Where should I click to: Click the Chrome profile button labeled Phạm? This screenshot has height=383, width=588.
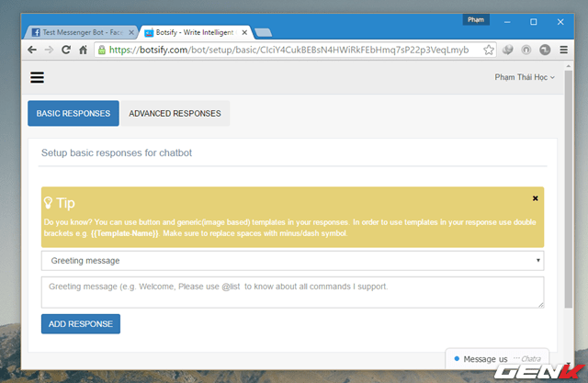tap(476, 20)
